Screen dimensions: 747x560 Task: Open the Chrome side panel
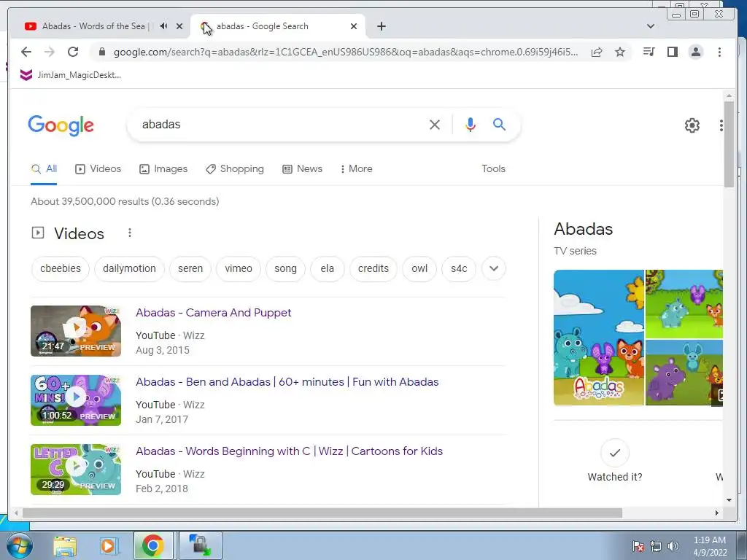pyautogui.click(x=672, y=52)
